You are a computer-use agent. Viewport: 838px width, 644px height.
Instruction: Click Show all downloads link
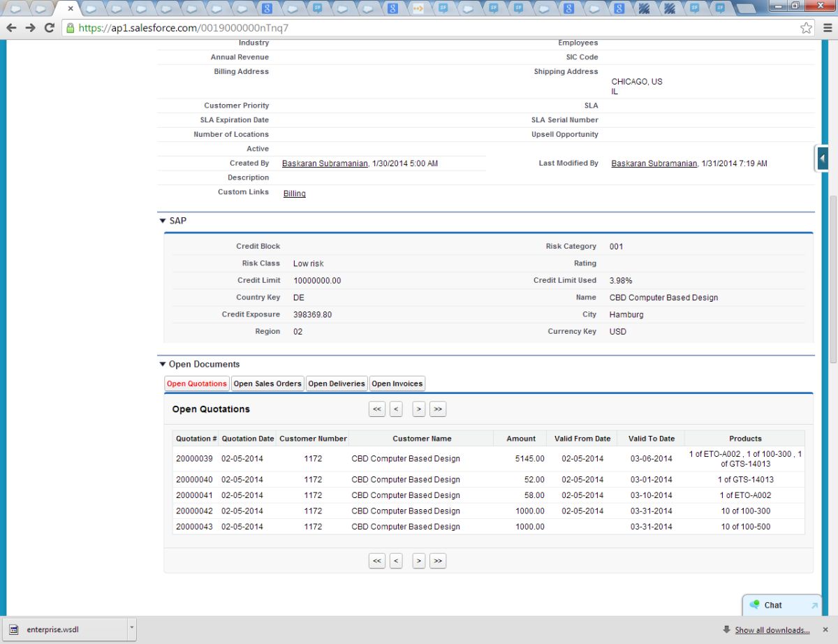point(772,630)
